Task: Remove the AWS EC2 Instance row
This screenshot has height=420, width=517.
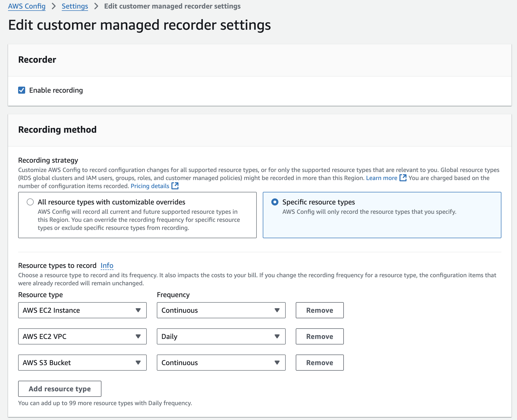Action: click(x=319, y=310)
